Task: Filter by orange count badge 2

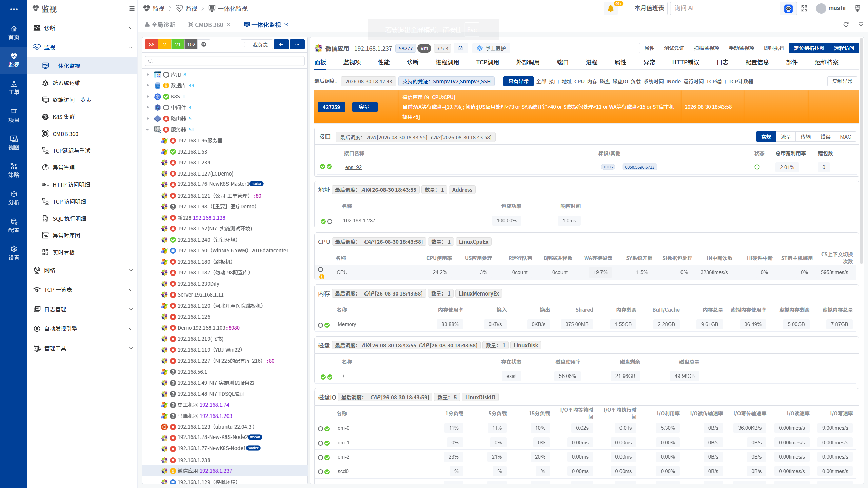Action: click(x=165, y=44)
